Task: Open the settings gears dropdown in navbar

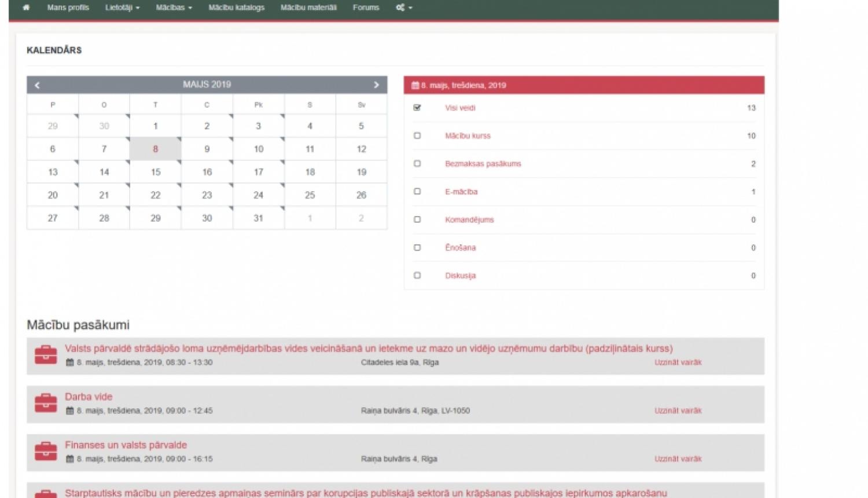Action: pyautogui.click(x=404, y=8)
